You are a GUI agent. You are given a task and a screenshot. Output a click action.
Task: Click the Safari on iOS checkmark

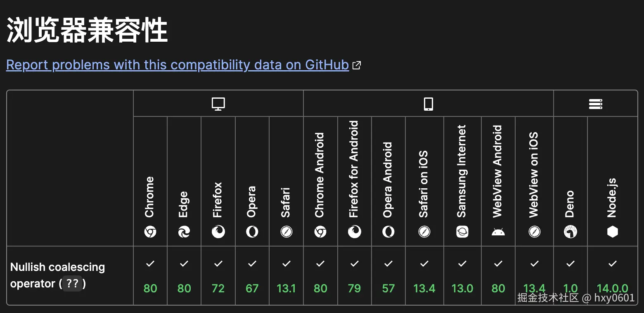[424, 263]
